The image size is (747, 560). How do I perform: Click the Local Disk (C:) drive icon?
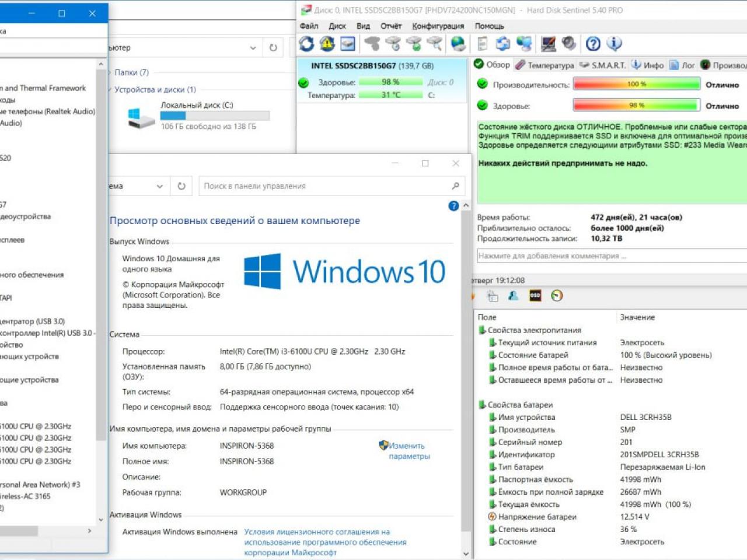pos(141,118)
